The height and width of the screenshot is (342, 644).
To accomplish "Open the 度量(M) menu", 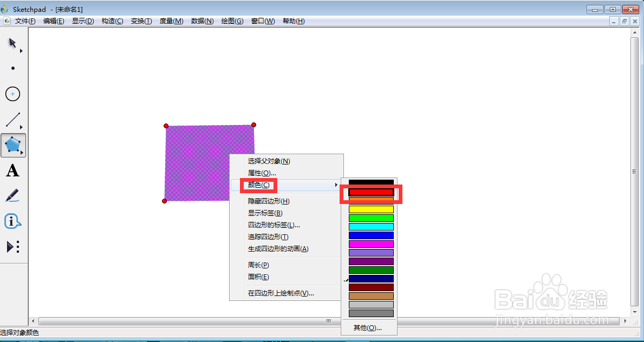I will coord(171,21).
